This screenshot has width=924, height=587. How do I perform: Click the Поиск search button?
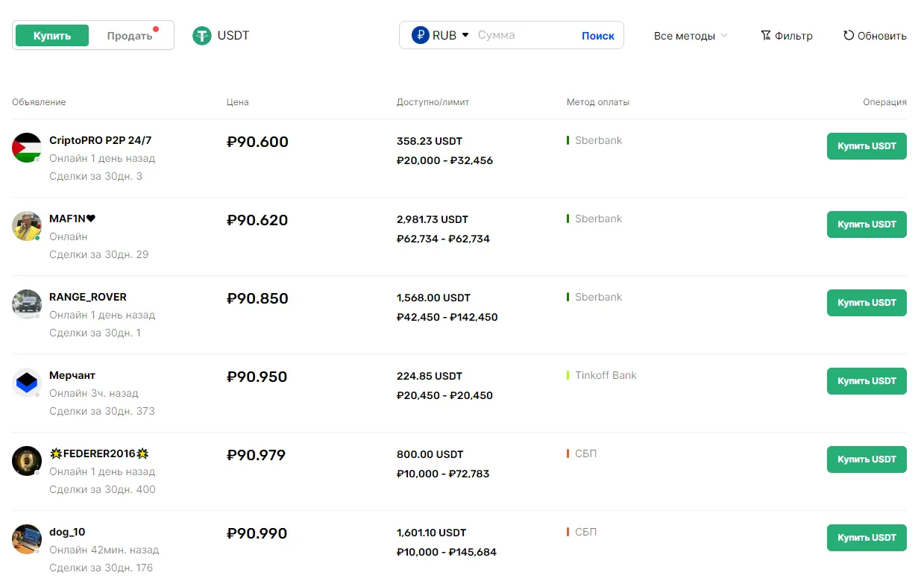click(598, 36)
